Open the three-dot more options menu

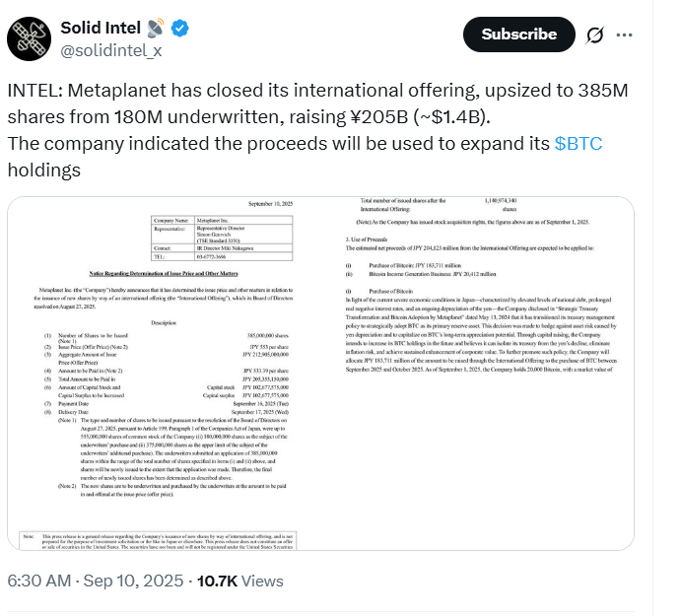tap(625, 34)
